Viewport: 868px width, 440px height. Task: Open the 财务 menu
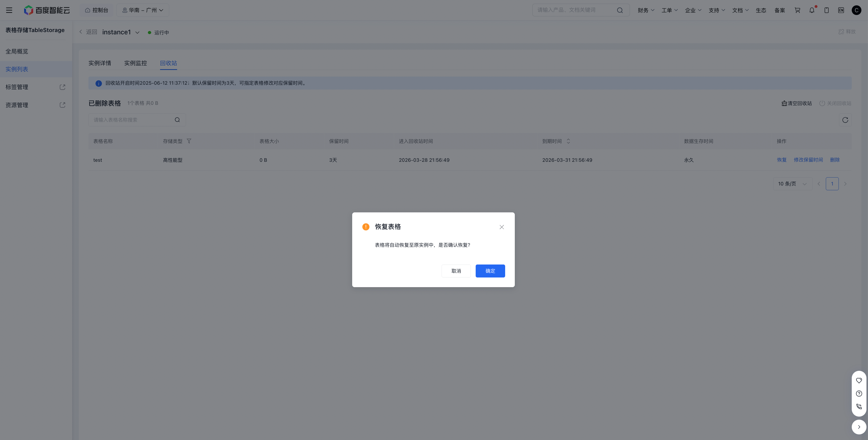coord(646,10)
